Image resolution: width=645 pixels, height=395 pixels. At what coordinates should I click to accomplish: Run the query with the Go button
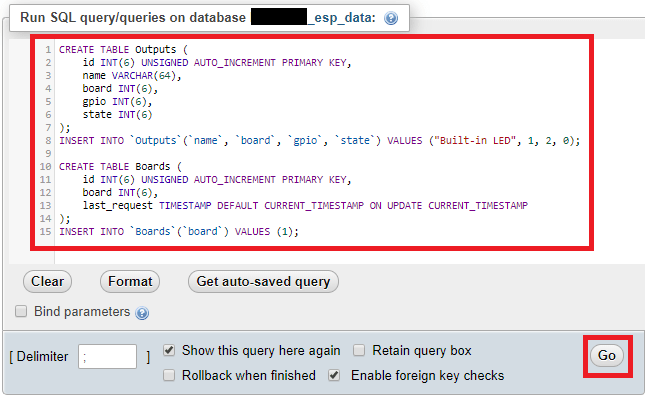coord(607,355)
